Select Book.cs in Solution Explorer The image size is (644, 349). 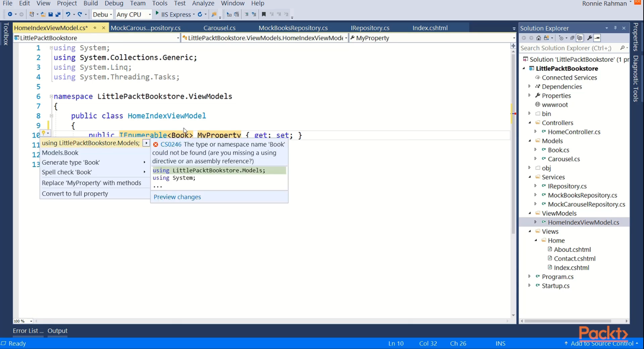[x=559, y=150]
